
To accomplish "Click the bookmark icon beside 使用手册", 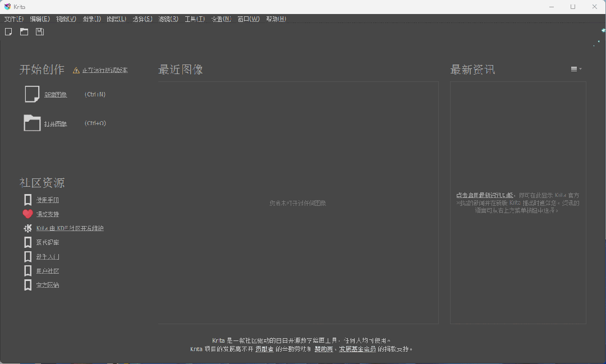I will click(x=28, y=200).
